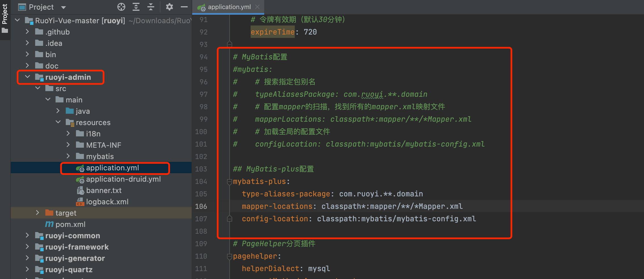The height and width of the screenshot is (279, 644).
Task: Click the logback.xml file icon
Action: pos(80,202)
